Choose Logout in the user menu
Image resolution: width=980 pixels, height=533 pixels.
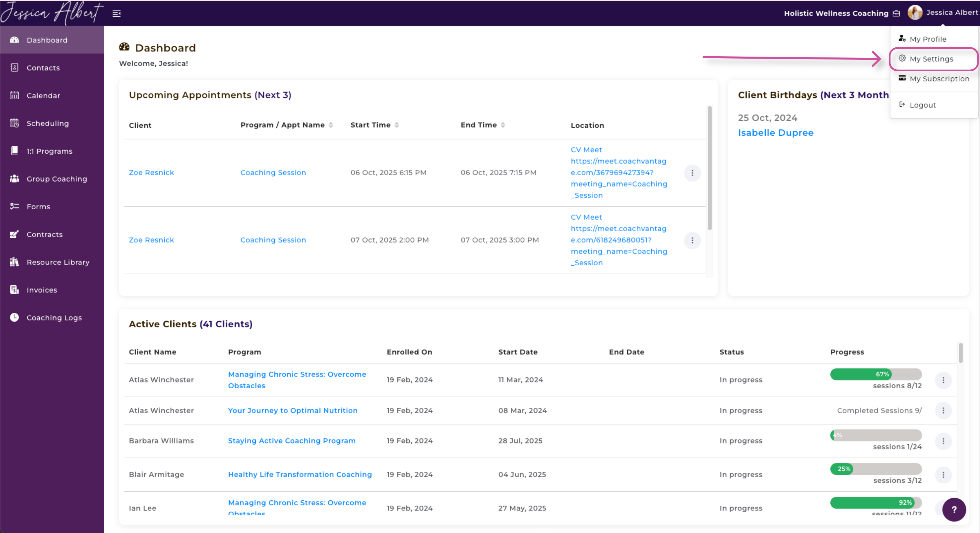(922, 105)
